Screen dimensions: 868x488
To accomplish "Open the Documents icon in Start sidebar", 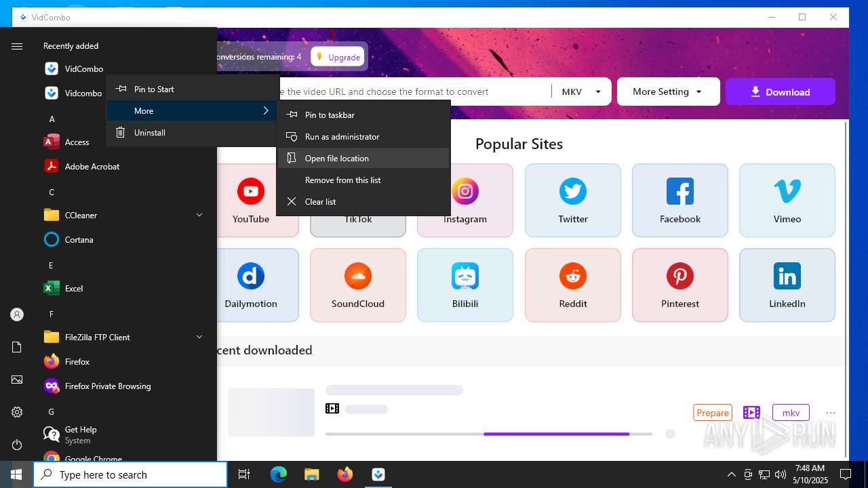I will pyautogui.click(x=17, y=347).
